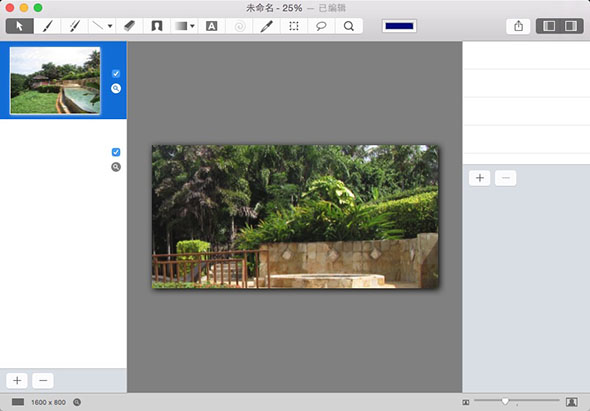This screenshot has width=590, height=411.
Task: Remove the layer with minus button
Action: pos(43,381)
